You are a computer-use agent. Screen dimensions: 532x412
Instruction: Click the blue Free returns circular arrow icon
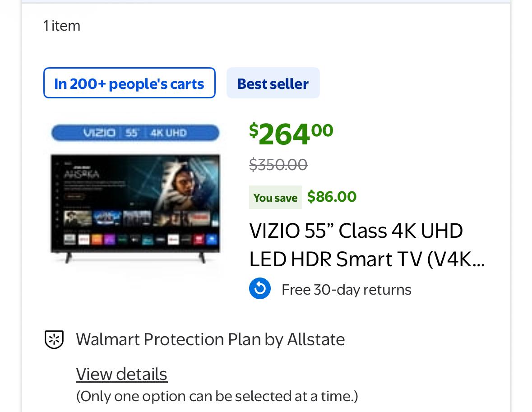260,289
